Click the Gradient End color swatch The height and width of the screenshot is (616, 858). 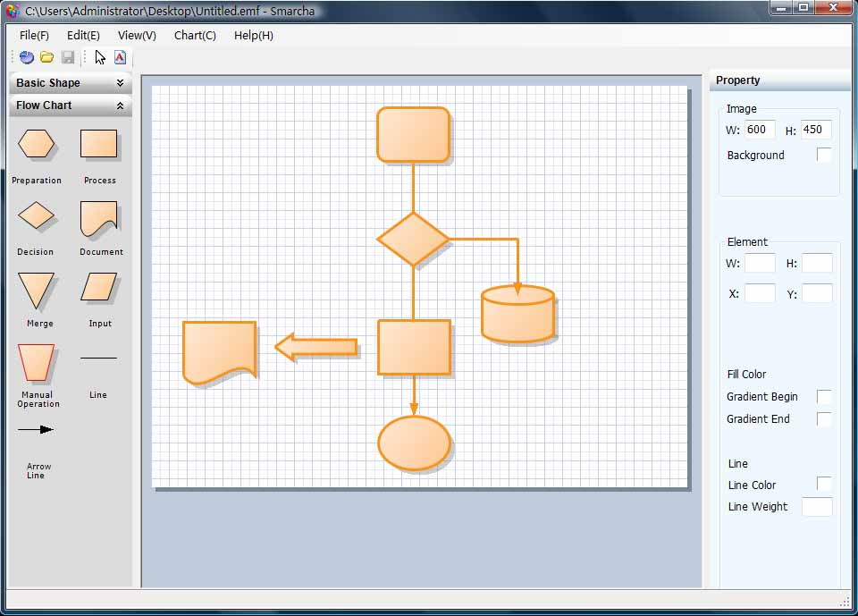click(x=824, y=419)
